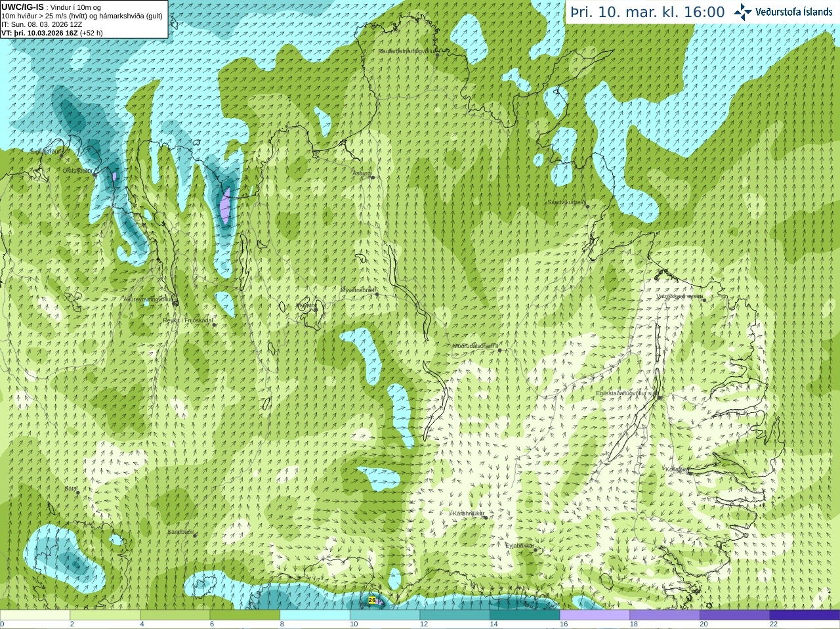
Task: Click the date heading Þri. 10. mar. kl. 16:00
Action: pyautogui.click(x=647, y=12)
